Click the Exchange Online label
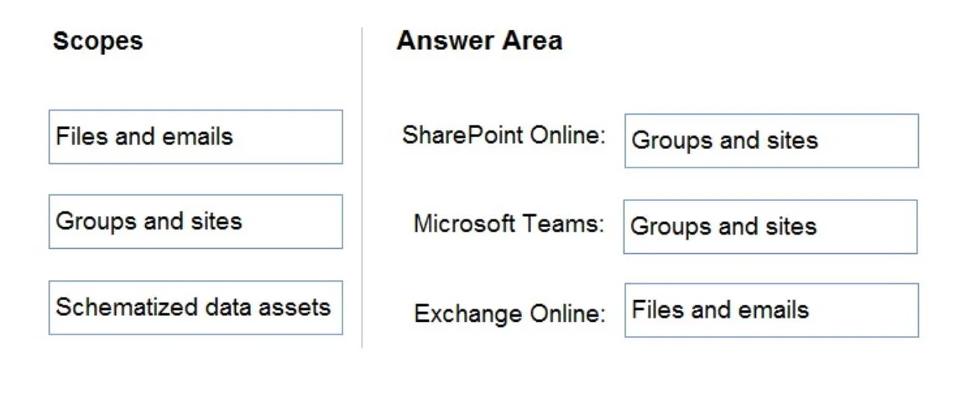The image size is (980, 394). point(510,314)
